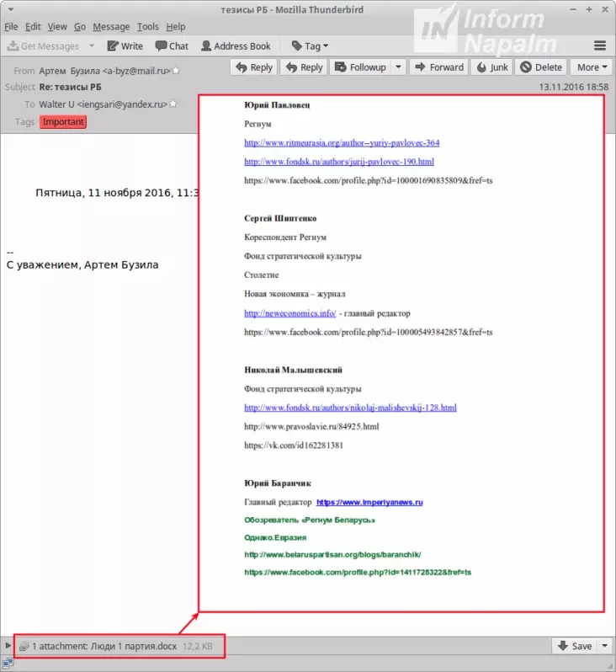
Task: Click date line Пятница, 11 ноября 2016
Action: tap(117, 193)
